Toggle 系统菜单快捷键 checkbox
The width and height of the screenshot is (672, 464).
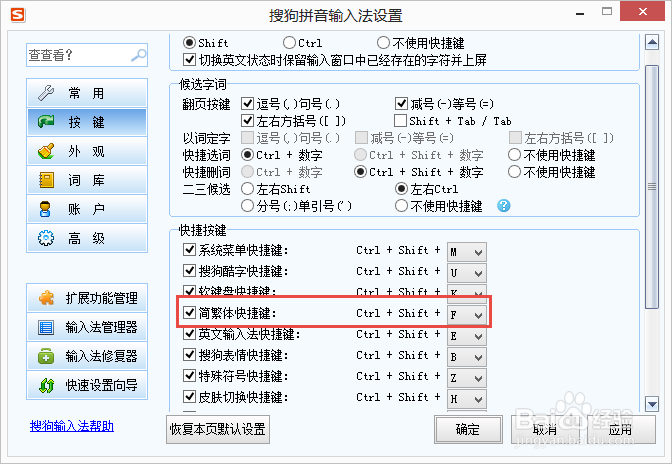(x=189, y=250)
